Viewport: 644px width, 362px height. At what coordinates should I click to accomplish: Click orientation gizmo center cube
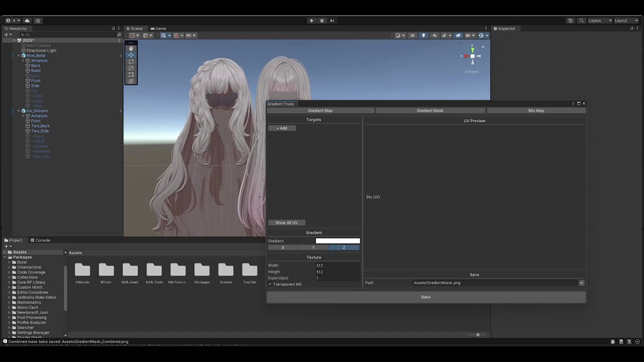tap(472, 56)
